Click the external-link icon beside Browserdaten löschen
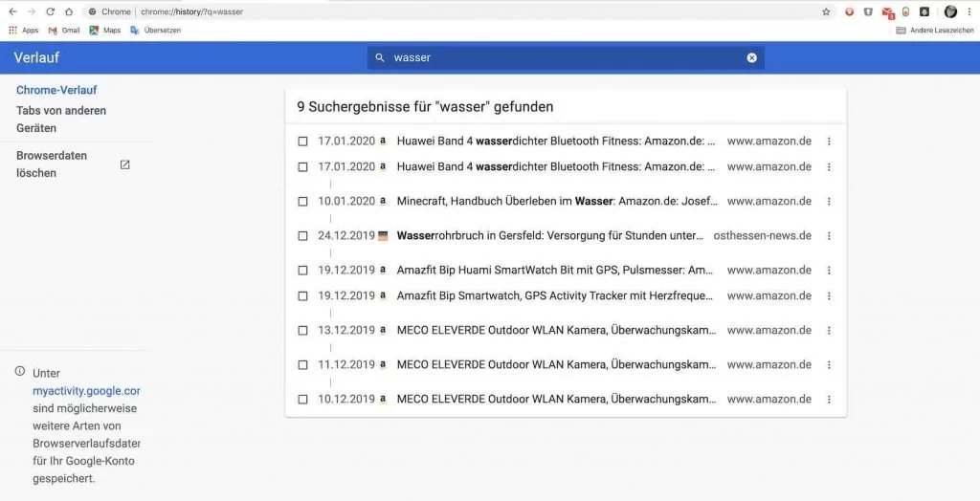980x501 pixels. click(125, 164)
